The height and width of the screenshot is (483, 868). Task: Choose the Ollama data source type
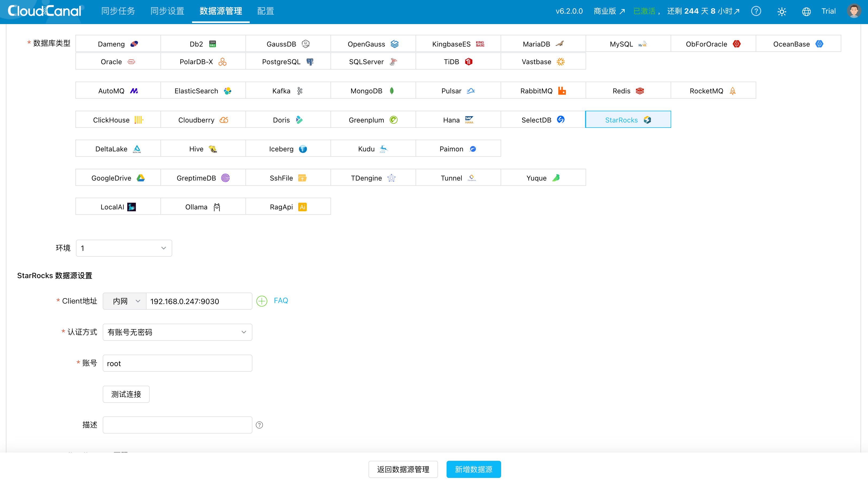[x=203, y=207]
